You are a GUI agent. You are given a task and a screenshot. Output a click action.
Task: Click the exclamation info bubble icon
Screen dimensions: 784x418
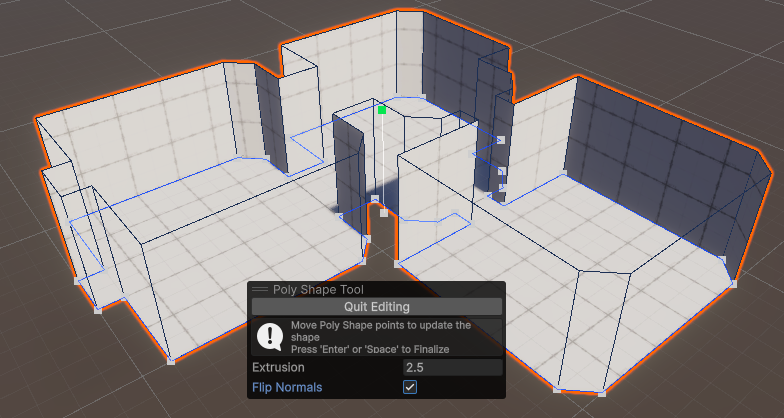269,336
